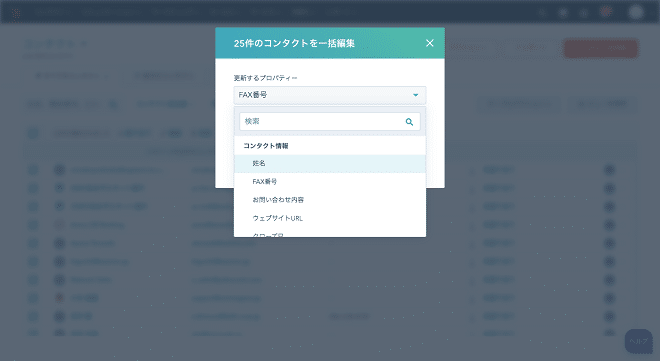Focus the 検索 search input field
Screen dimensions: 660x361
pos(330,122)
